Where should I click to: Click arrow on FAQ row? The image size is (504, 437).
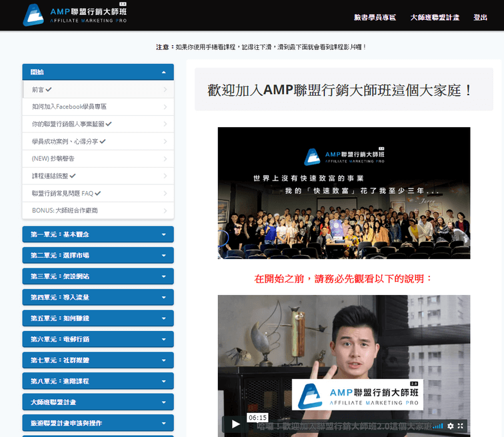point(165,193)
